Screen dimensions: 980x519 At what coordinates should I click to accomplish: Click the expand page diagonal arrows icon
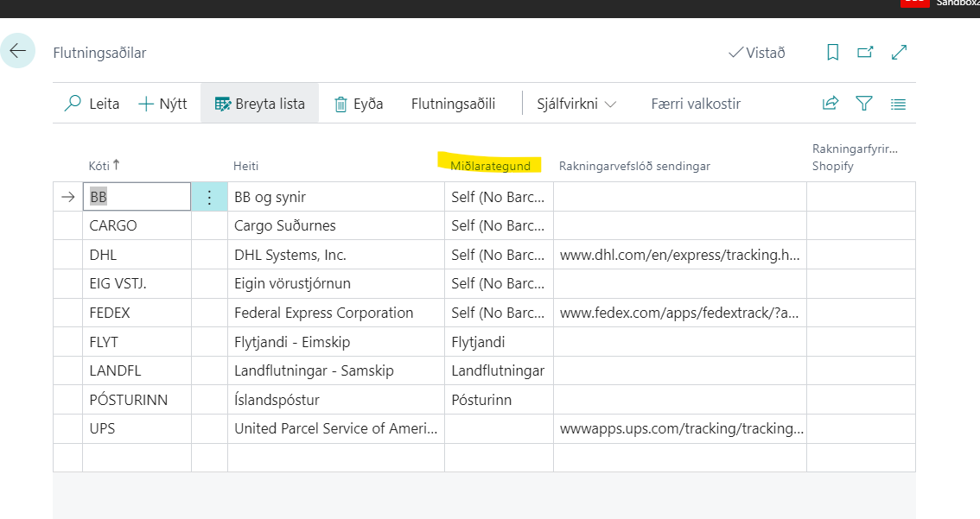[x=899, y=53]
